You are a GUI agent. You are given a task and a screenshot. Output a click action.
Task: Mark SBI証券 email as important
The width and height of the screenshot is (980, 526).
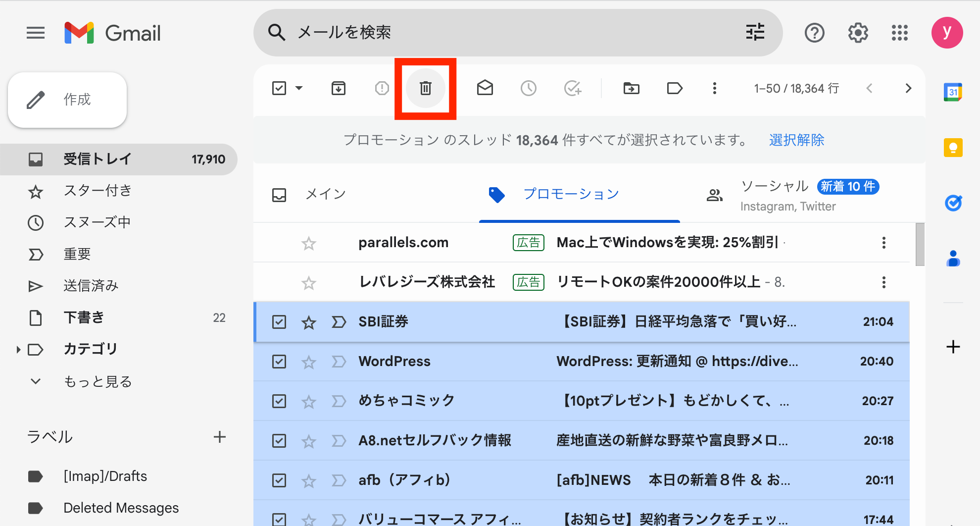pyautogui.click(x=339, y=322)
